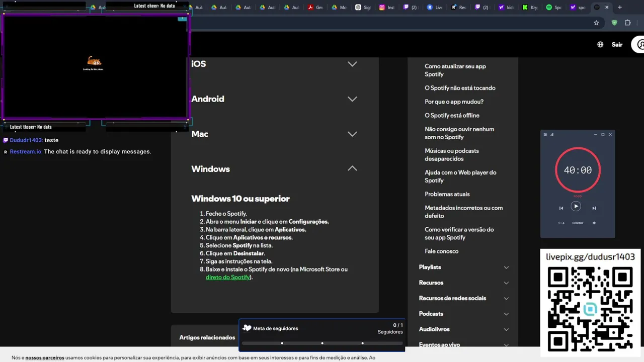The height and width of the screenshot is (362, 644).
Task: Click the Dududr1403 chat username
Action: pos(26,140)
